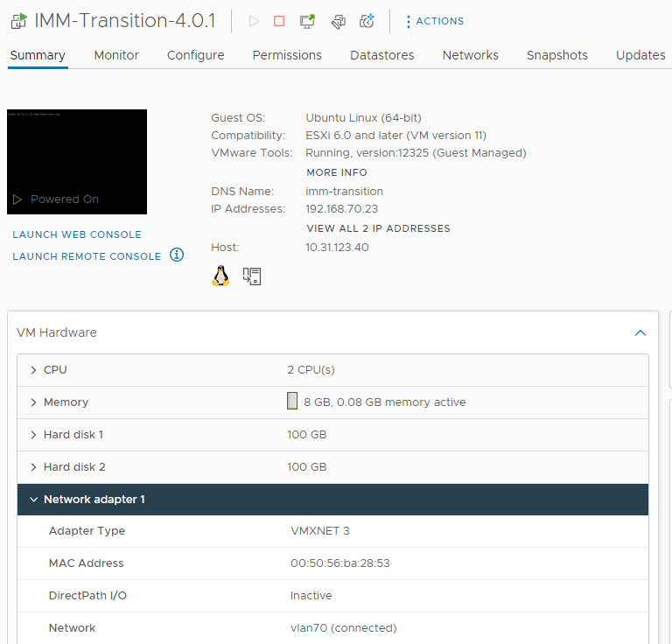Open host 10.31.123.40 link
672x644 pixels.
pyautogui.click(x=337, y=248)
